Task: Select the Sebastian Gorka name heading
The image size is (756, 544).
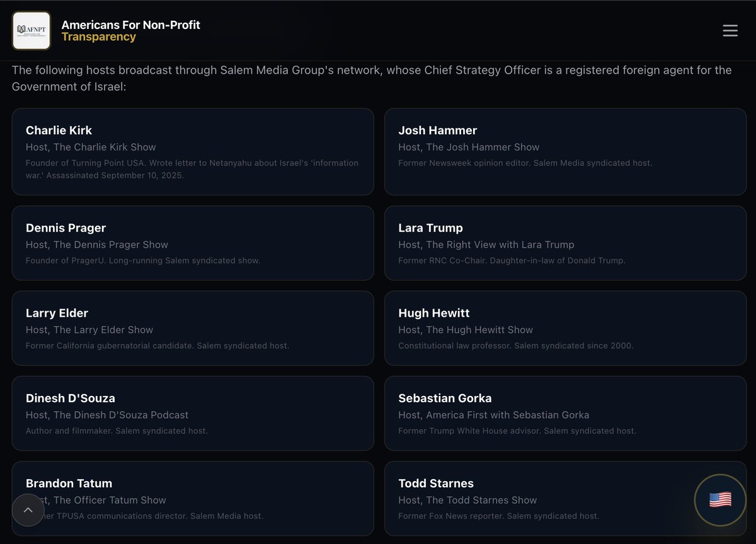Action: tap(445, 398)
